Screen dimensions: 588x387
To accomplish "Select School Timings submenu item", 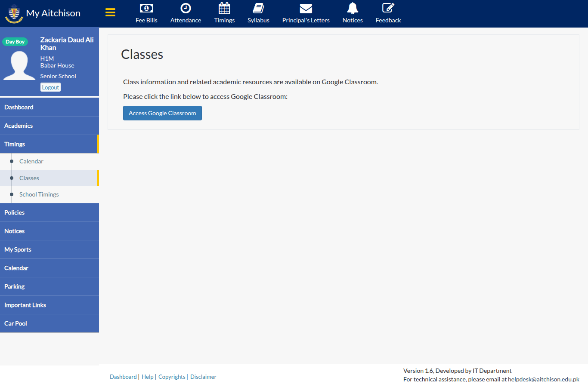I will tap(50, 194).
